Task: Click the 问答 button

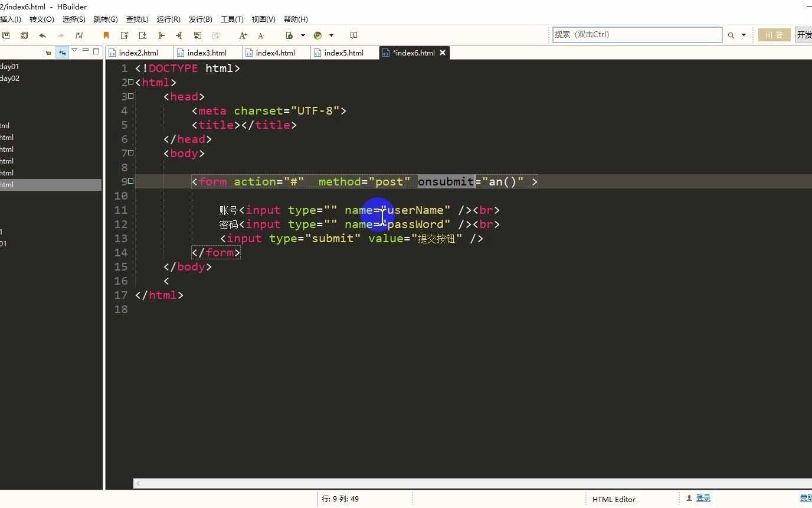Action: click(774, 35)
